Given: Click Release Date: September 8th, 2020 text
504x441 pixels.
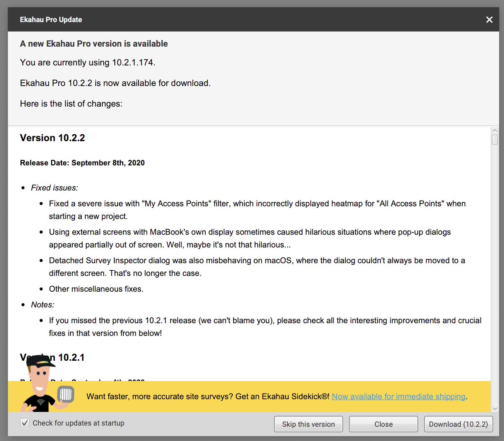Looking at the screenshot, I should 82,163.
